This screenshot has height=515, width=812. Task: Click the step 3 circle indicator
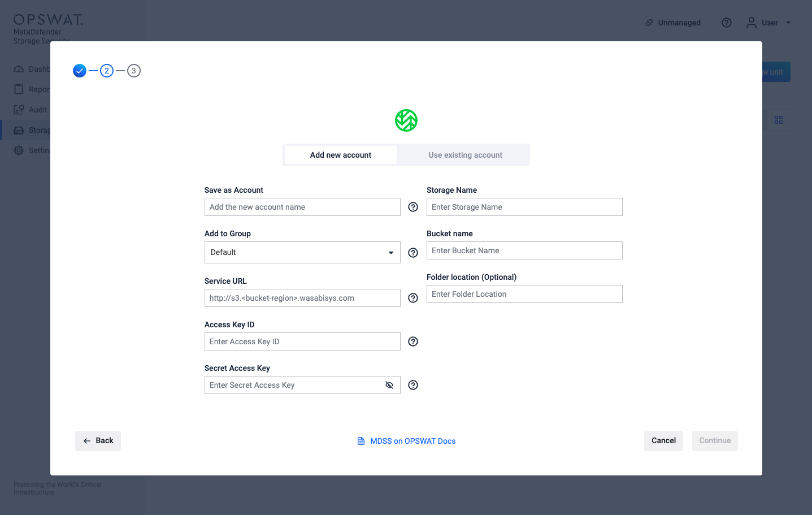click(x=134, y=71)
